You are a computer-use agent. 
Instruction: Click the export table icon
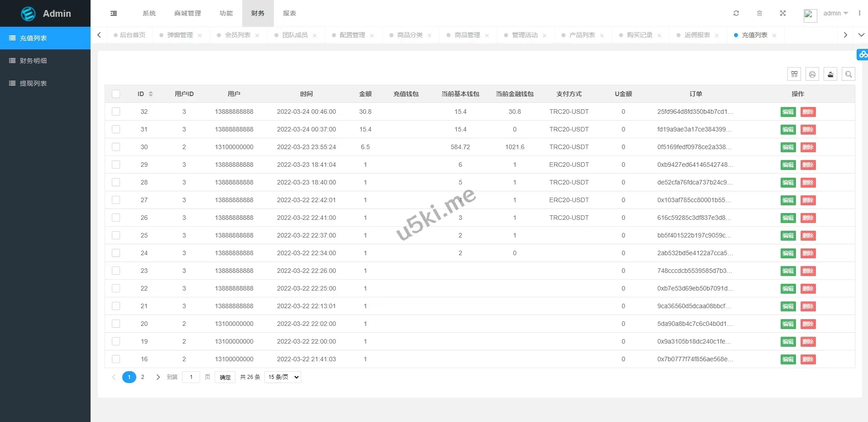830,74
